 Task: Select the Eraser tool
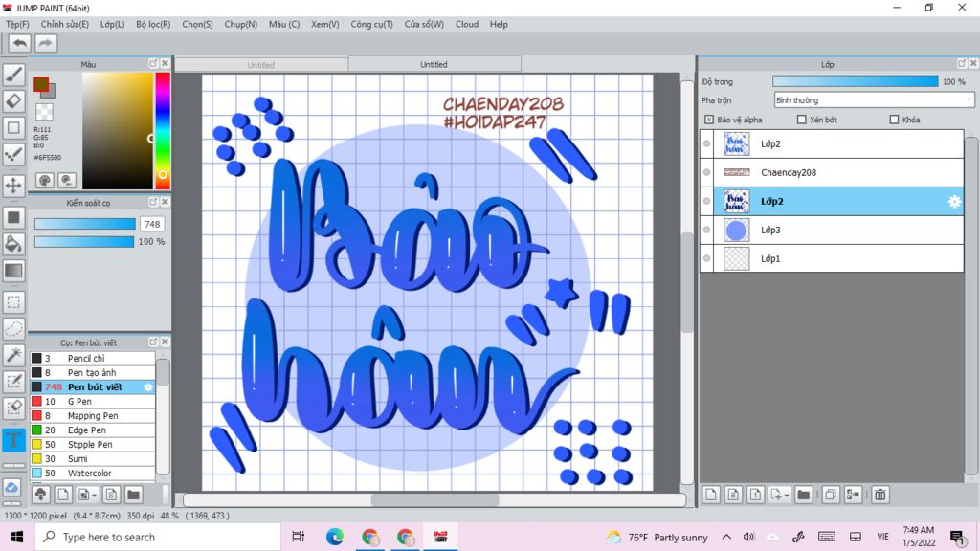[x=13, y=101]
